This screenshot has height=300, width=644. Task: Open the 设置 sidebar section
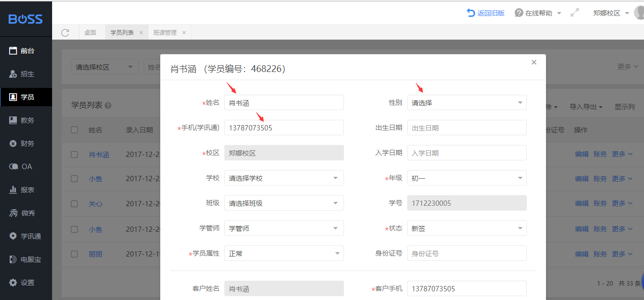click(x=26, y=283)
